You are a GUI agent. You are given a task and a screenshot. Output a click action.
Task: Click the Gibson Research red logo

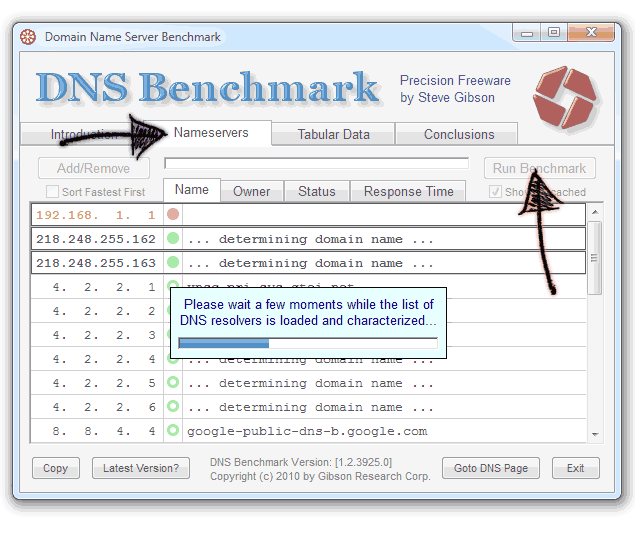(565, 97)
